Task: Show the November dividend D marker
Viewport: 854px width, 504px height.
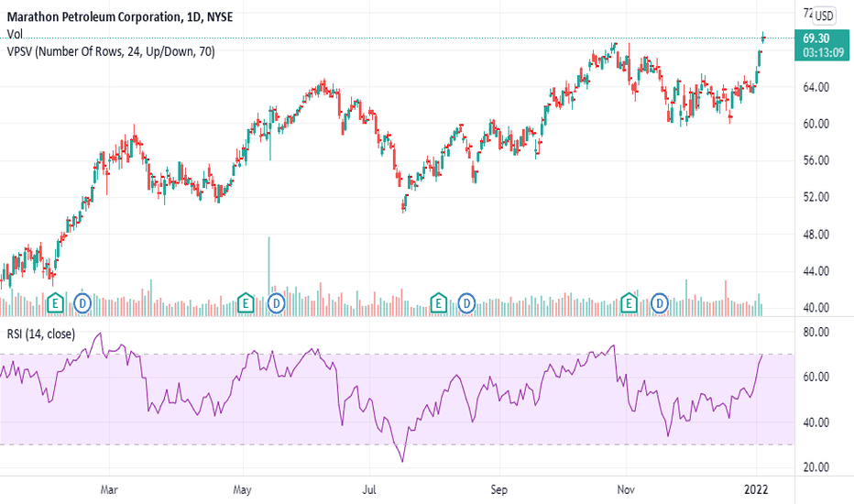Action: point(660,303)
